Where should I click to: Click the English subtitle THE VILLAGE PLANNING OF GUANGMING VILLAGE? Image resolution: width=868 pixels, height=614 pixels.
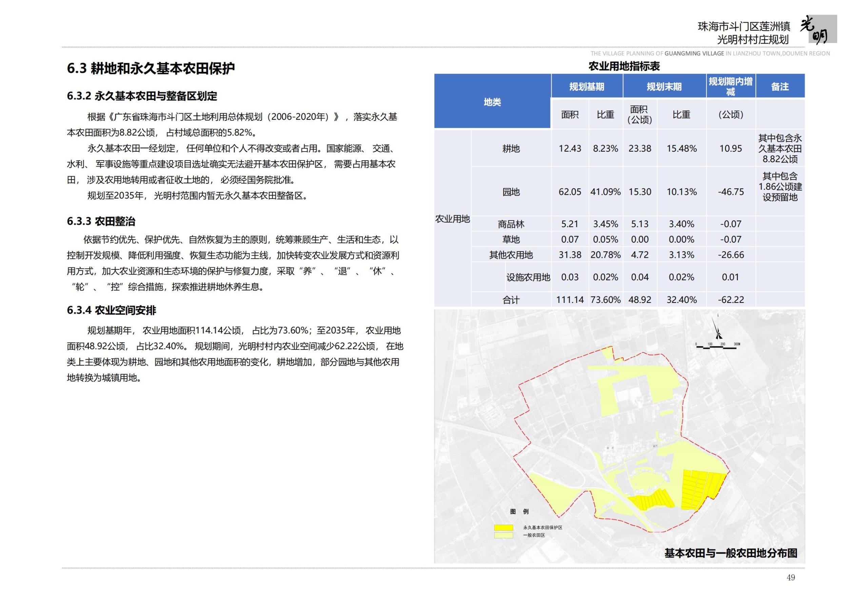point(657,54)
